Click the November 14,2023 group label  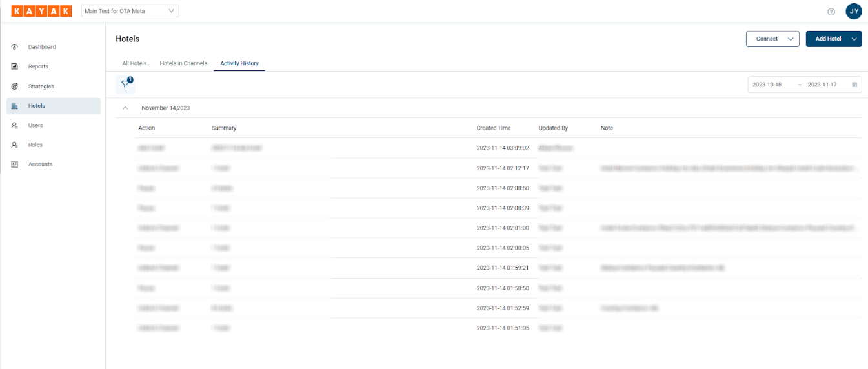point(166,108)
